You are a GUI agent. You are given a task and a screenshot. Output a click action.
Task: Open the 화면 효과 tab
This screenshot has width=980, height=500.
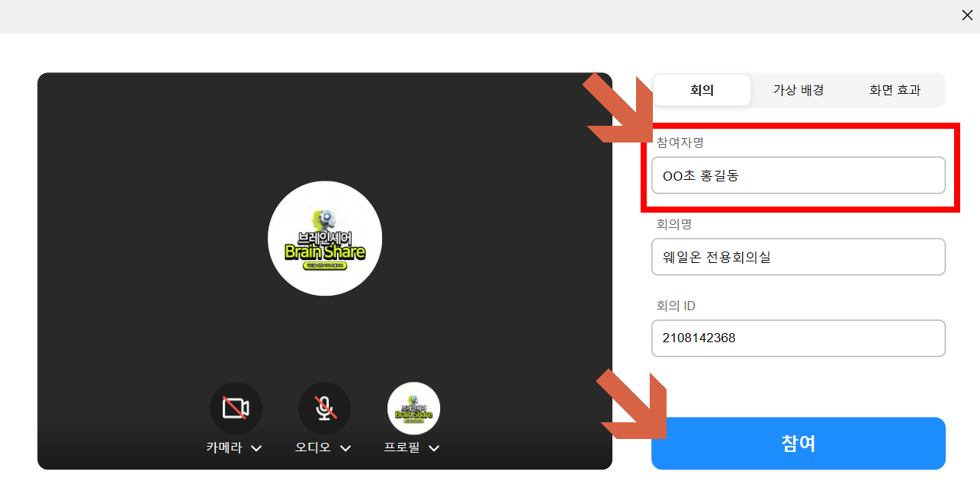pyautogui.click(x=895, y=90)
